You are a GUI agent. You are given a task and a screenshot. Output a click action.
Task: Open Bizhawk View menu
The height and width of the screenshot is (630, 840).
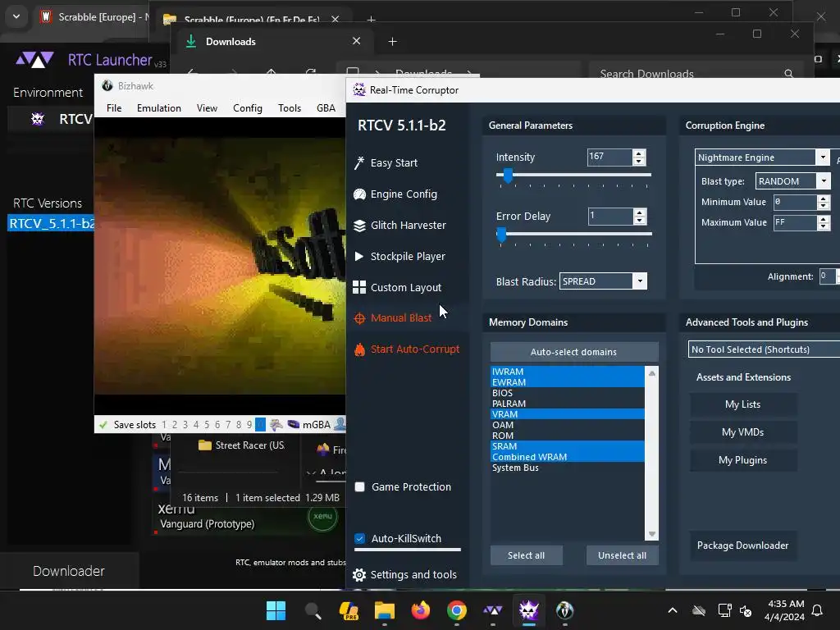pos(207,108)
